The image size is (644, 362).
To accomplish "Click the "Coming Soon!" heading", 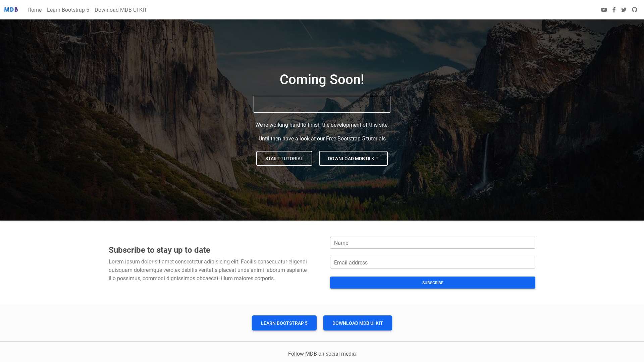I will tap(322, 80).
